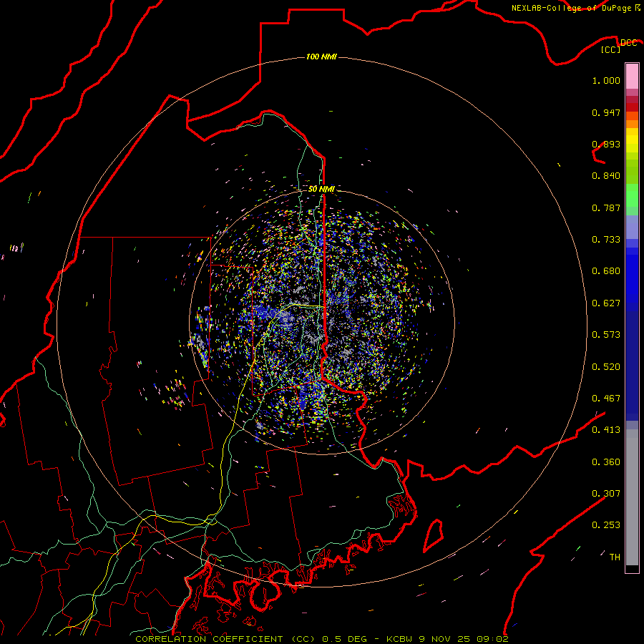Select the 0.520 value on the color scale
Viewport: 644px width, 644px height.
point(606,367)
